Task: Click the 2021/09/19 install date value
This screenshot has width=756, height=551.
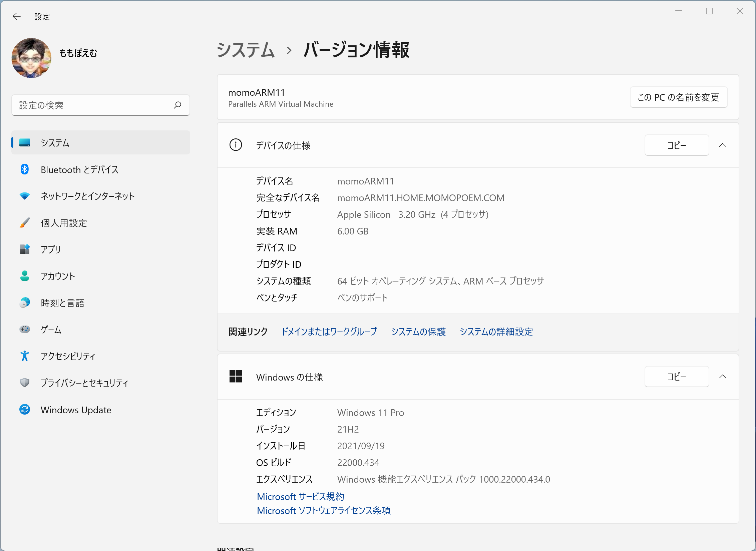Action: 361,446
